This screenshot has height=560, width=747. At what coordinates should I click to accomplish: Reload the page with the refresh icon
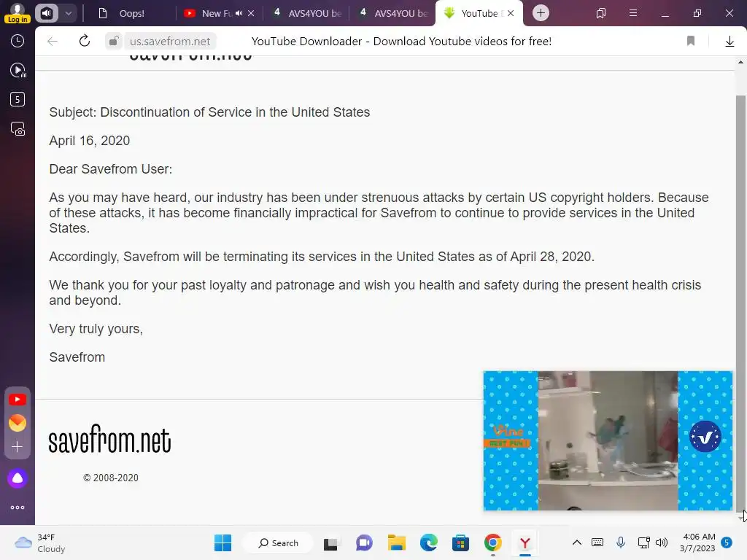(85, 41)
